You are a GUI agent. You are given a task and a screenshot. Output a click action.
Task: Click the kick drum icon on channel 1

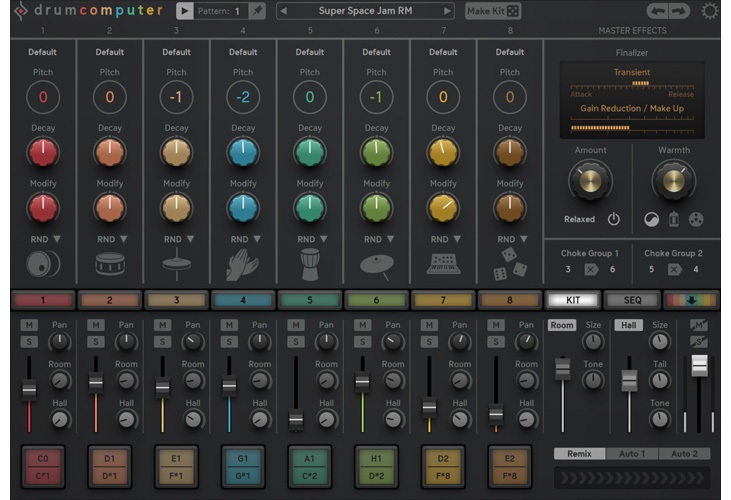tap(43, 264)
